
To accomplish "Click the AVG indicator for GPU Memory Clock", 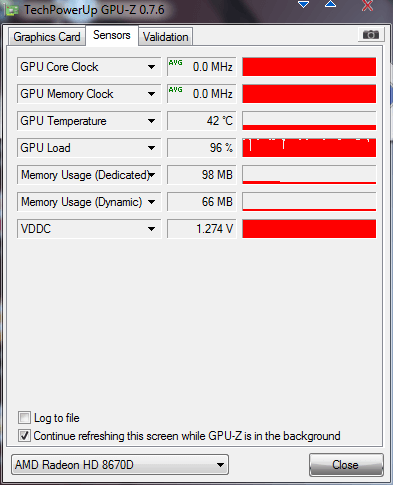I will click(175, 90).
